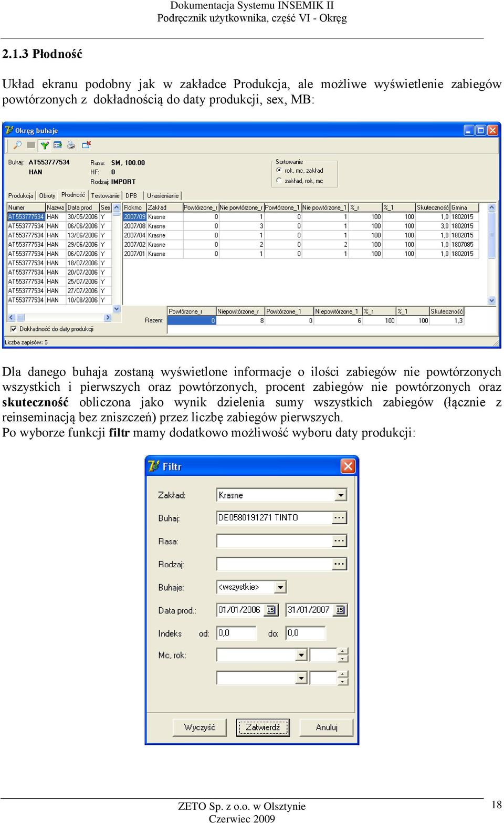Click ellipsis button next to Buhaj field
Image resolution: width=504 pixels, height=823 pixels.
coord(340,518)
